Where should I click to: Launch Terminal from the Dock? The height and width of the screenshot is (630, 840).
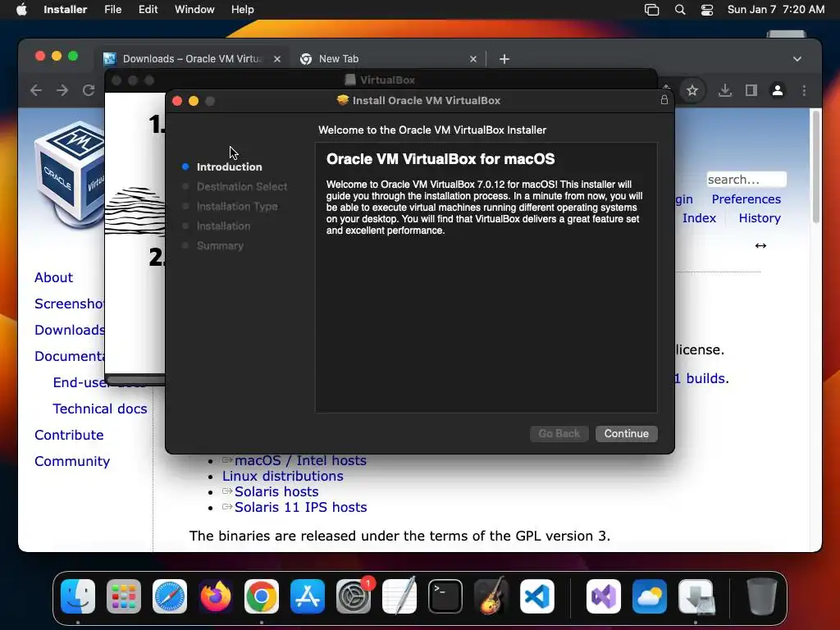[445, 596]
